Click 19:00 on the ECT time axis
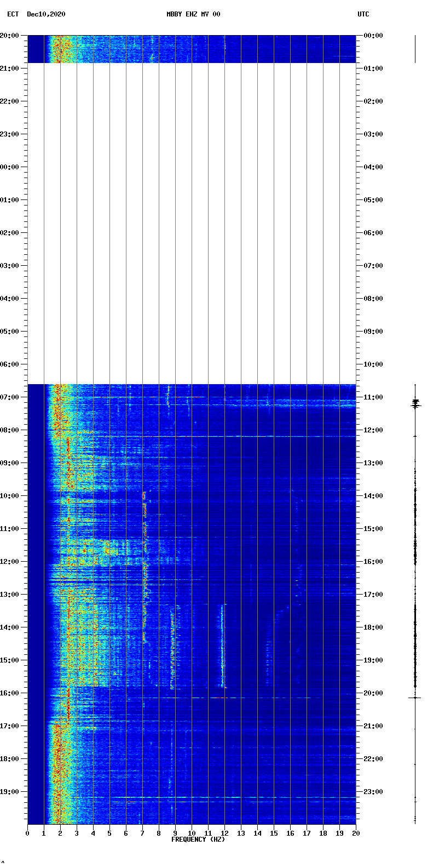439x868 pixels. pyautogui.click(x=10, y=792)
